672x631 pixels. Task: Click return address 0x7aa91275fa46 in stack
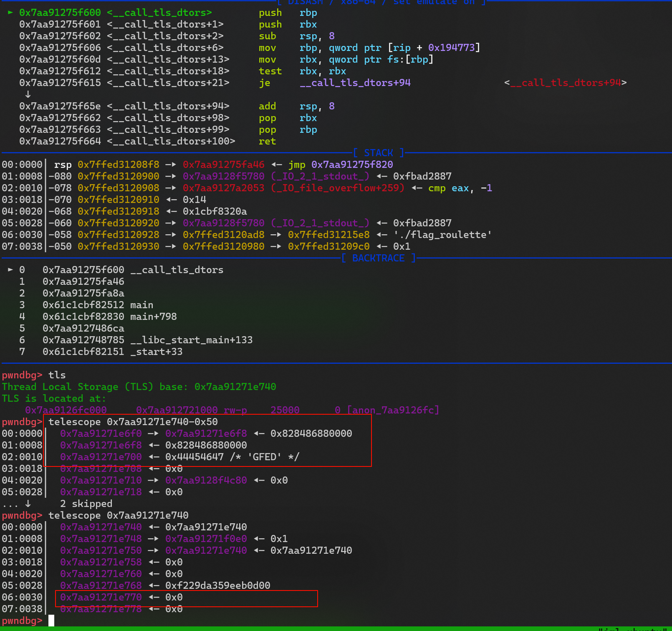tap(224, 165)
